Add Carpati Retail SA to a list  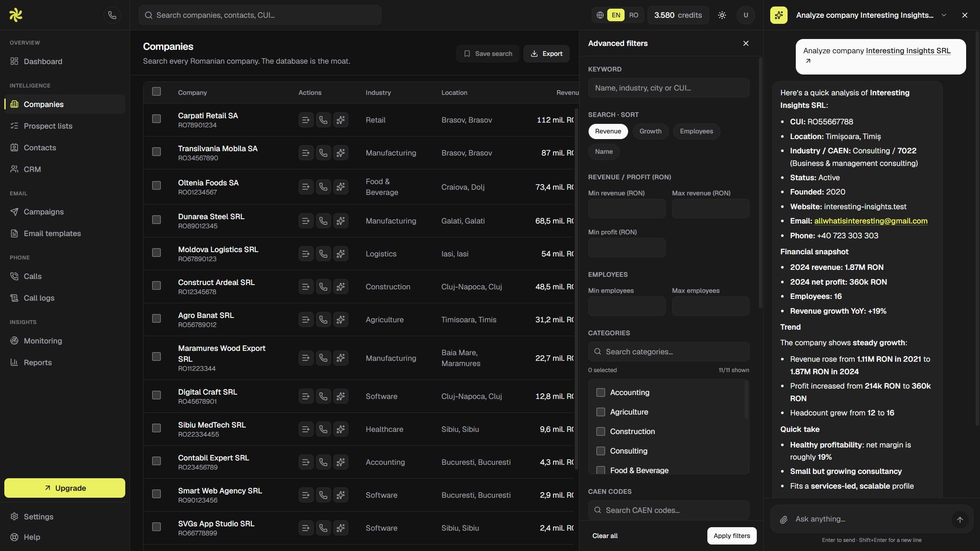click(306, 120)
